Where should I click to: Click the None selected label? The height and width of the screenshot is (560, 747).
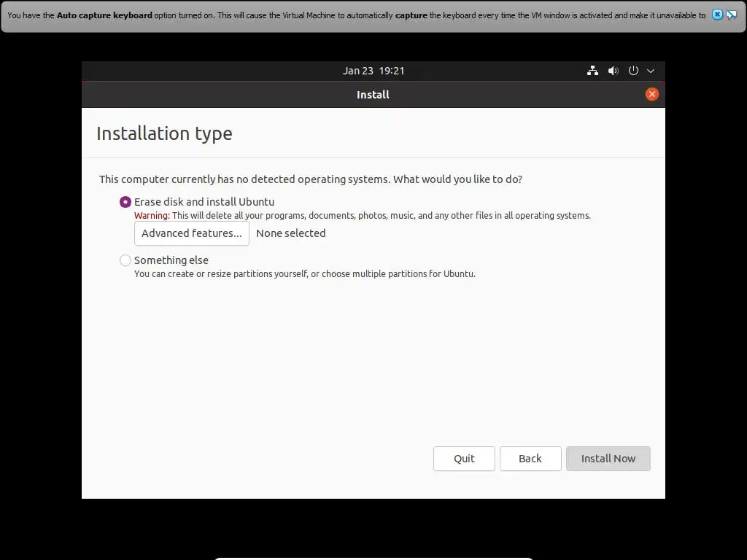pyautogui.click(x=290, y=233)
